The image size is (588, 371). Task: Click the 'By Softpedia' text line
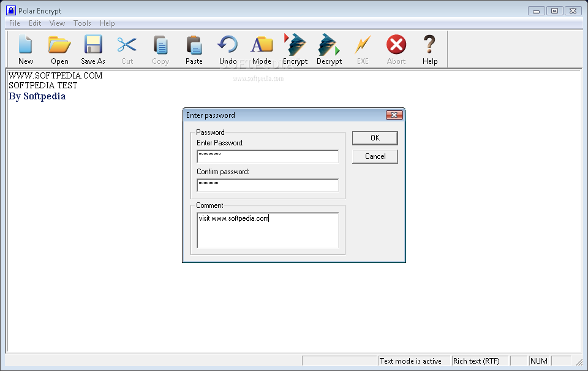37,96
